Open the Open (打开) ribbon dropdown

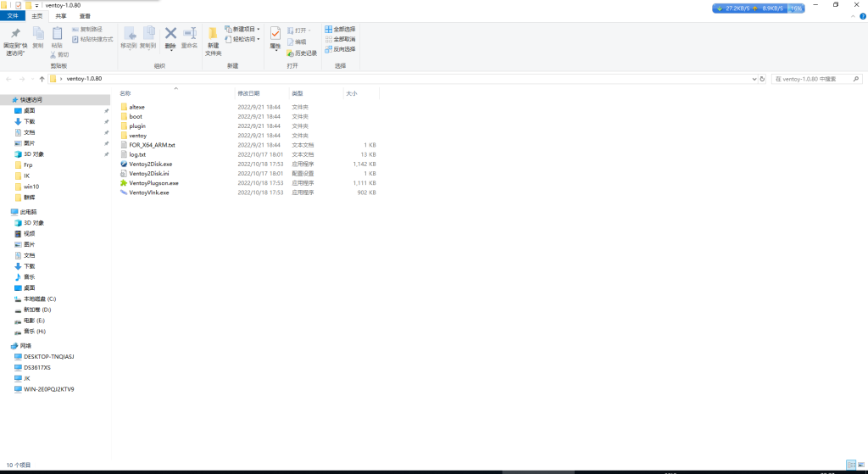point(299,31)
